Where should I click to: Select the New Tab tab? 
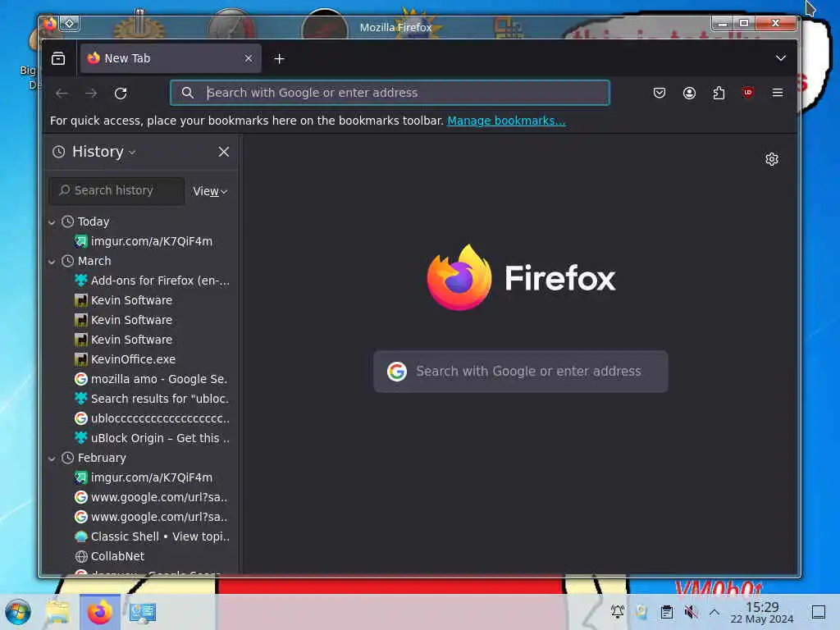pos(171,58)
